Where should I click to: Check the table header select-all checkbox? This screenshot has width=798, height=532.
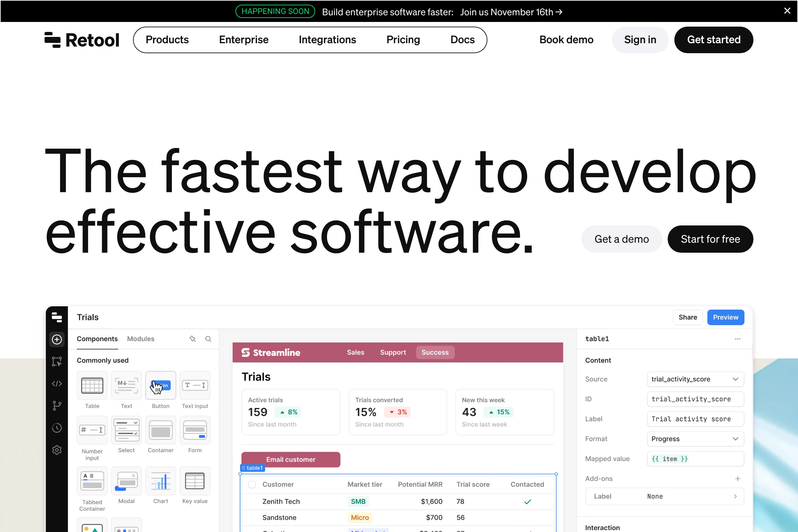coord(252,484)
